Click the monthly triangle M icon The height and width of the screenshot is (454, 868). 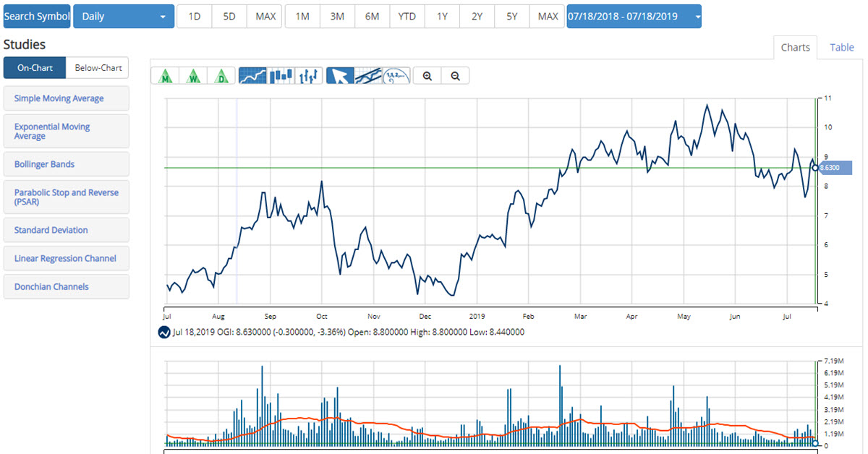(166, 75)
